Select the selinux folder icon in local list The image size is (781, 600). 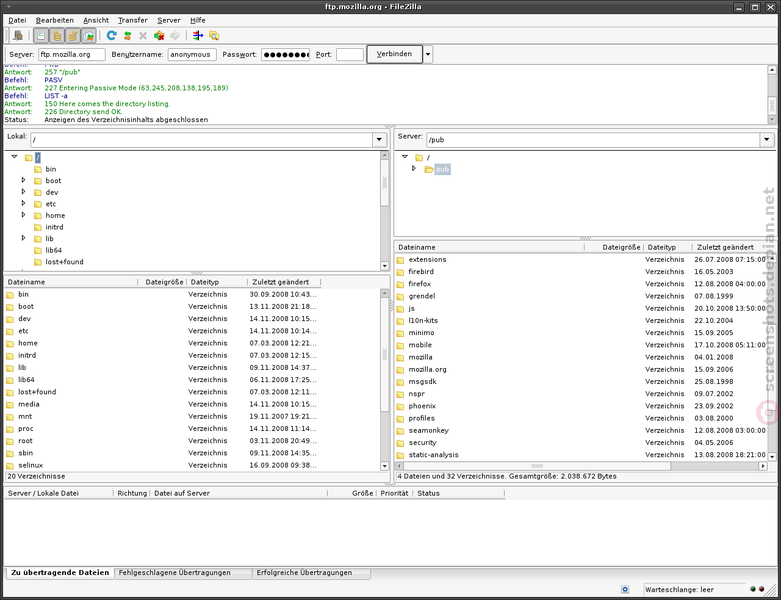point(10,466)
